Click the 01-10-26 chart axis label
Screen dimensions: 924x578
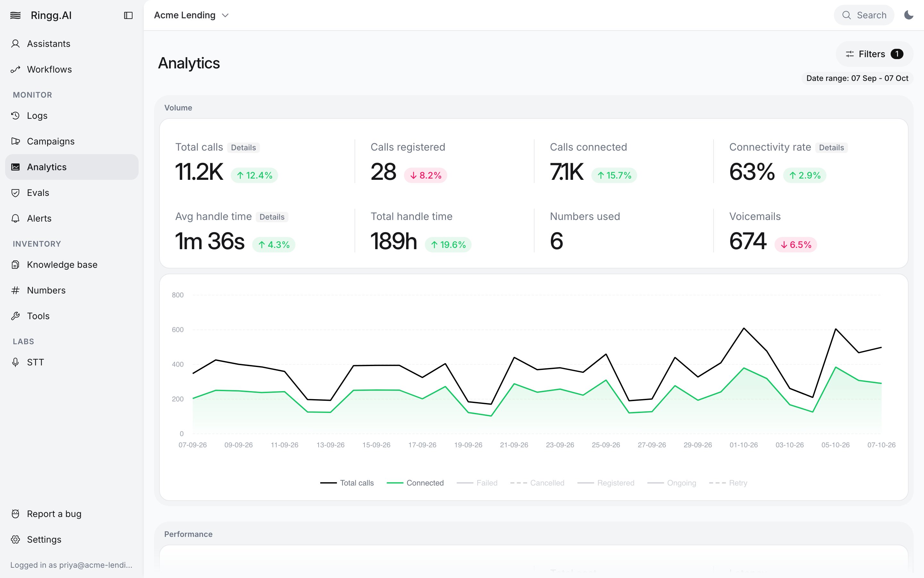743,445
